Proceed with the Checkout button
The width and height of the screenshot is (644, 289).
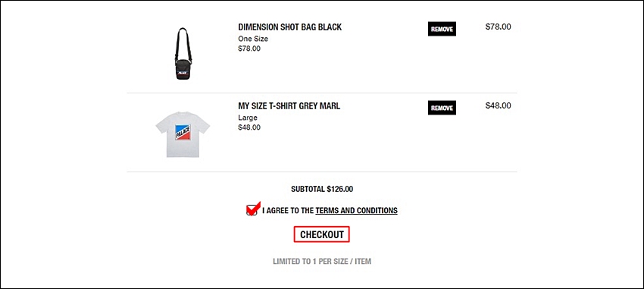321,234
